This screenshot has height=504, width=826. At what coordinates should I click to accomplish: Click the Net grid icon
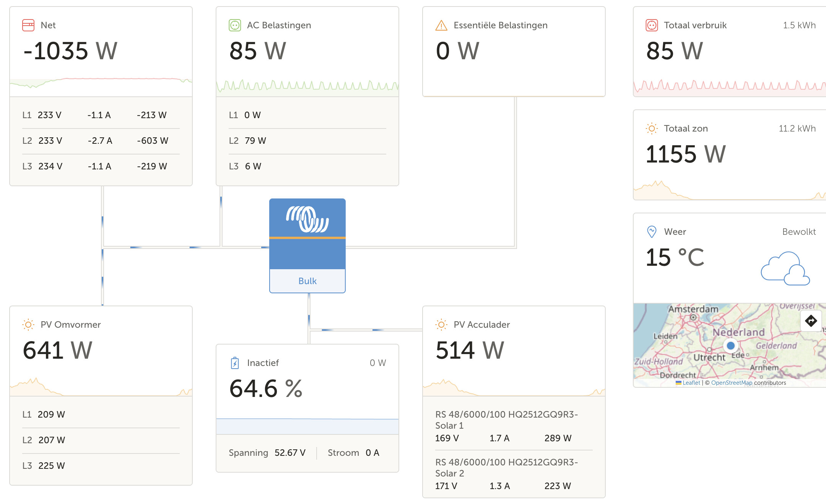[28, 25]
